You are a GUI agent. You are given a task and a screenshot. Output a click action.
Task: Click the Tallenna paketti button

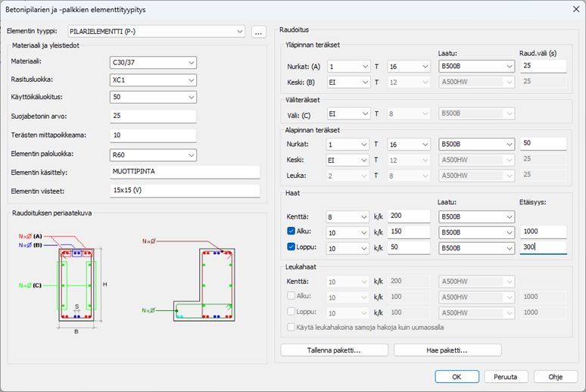tap(334, 350)
